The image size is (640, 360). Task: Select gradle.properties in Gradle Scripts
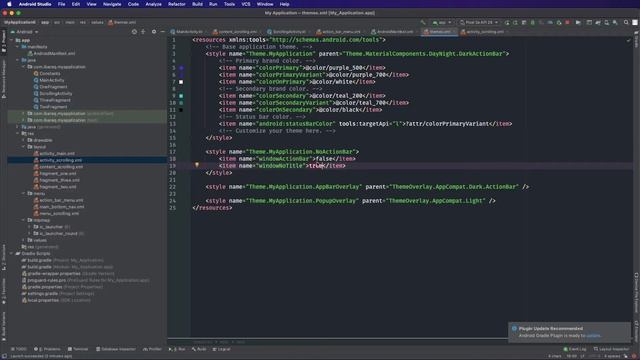pos(62,287)
